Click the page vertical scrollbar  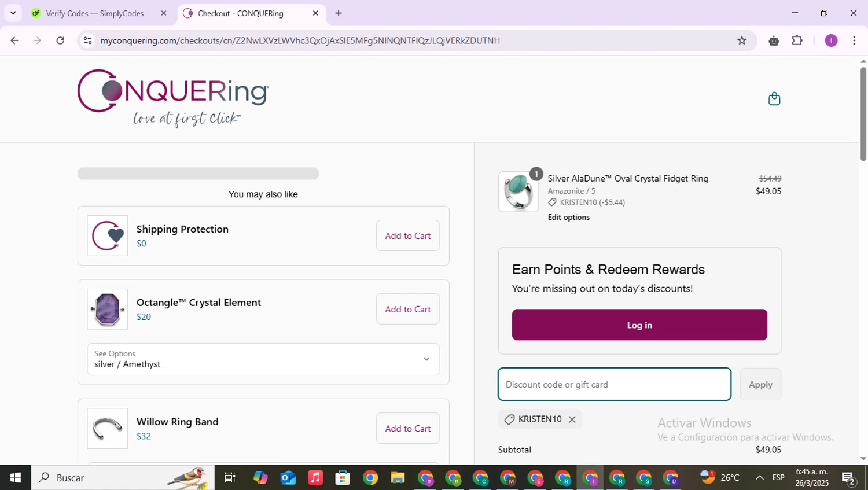click(863, 115)
